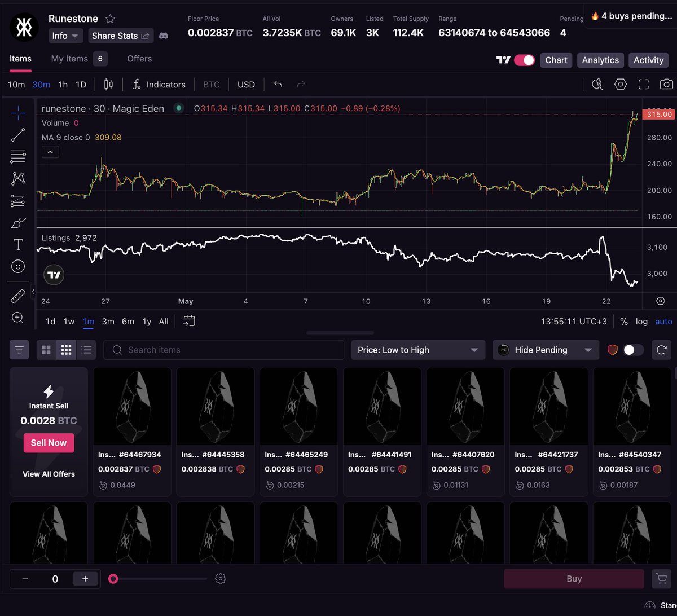This screenshot has height=616, width=677.
Task: Open the Chart view
Action: 556,60
